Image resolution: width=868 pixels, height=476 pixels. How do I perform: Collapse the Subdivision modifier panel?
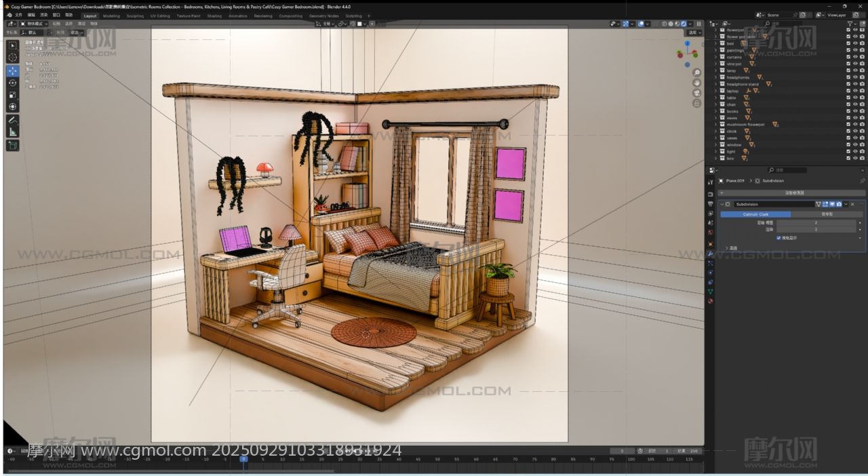click(722, 204)
